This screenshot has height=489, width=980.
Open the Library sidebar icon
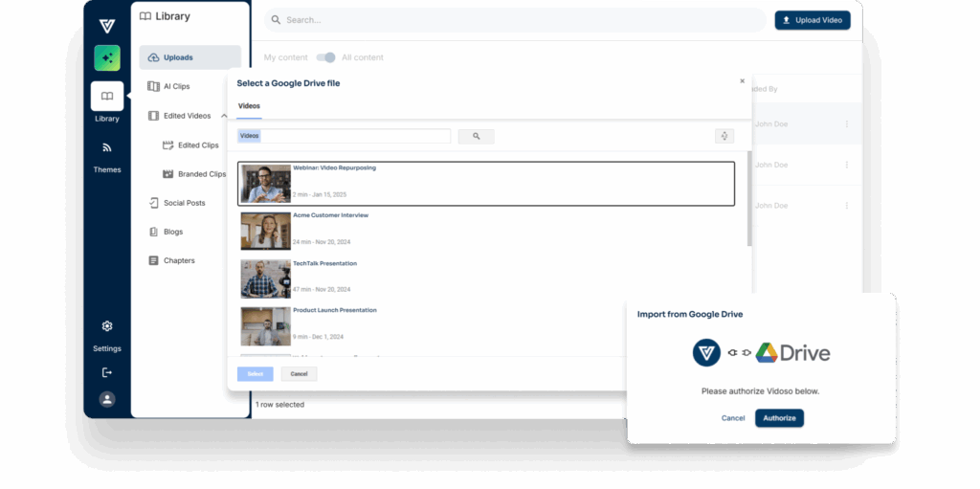coord(107,97)
